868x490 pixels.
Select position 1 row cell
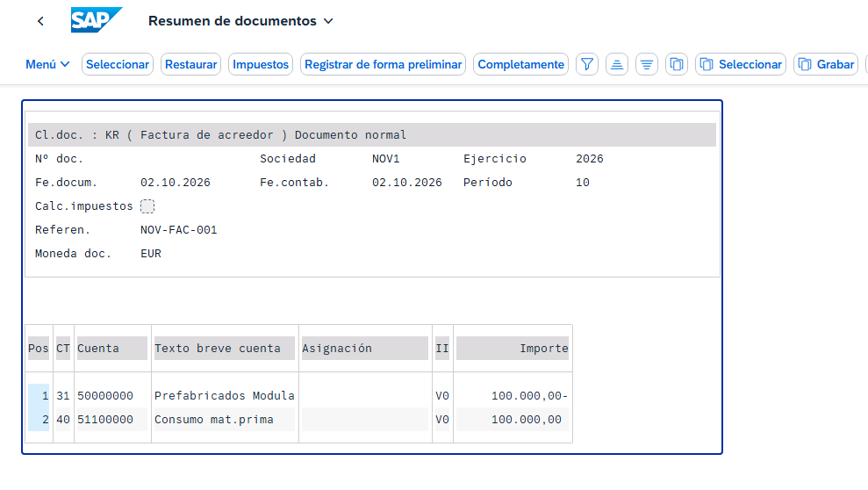[x=39, y=396]
